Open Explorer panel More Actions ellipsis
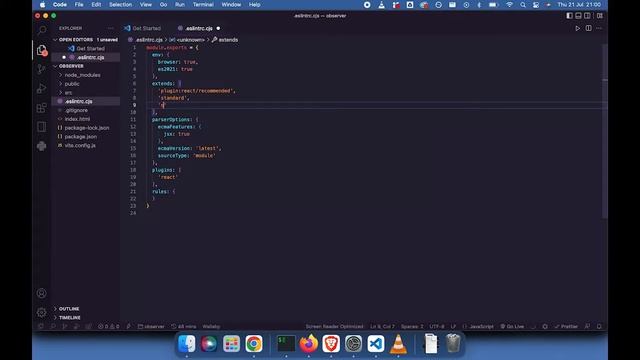This screenshot has height=360, width=640. pos(111,28)
